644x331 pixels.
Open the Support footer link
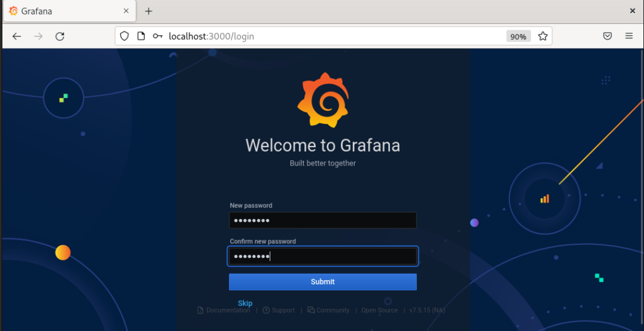coord(279,310)
